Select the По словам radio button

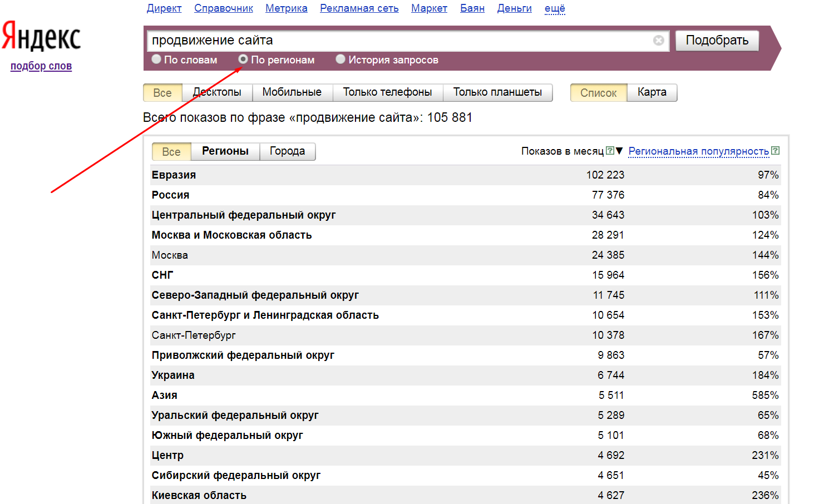[x=156, y=59]
